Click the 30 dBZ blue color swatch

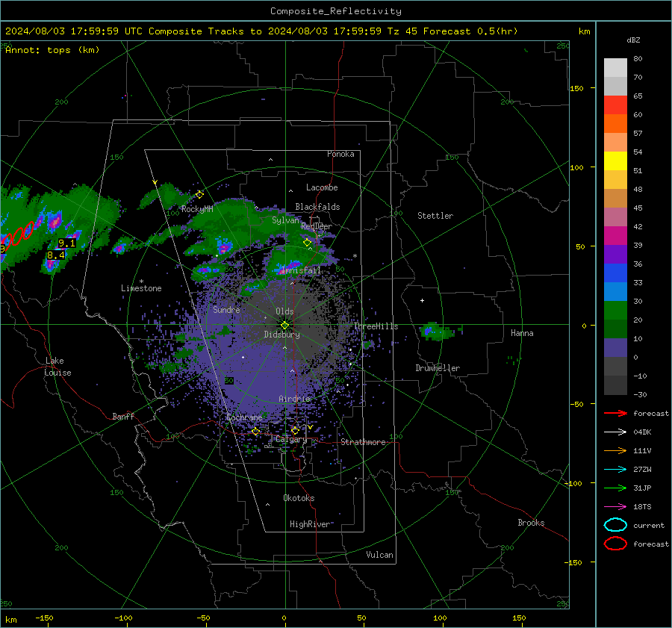[615, 291]
